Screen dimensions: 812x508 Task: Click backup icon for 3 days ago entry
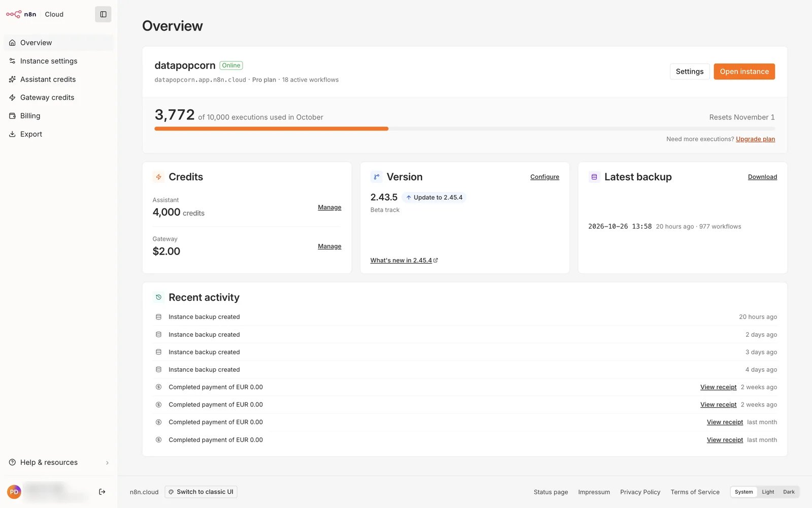(x=158, y=352)
